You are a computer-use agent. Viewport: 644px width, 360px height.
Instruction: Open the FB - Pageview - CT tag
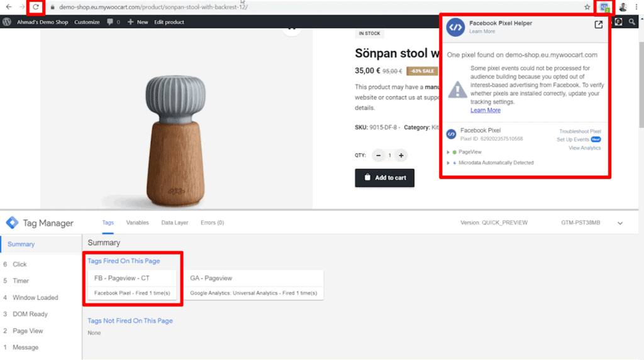[132, 285]
